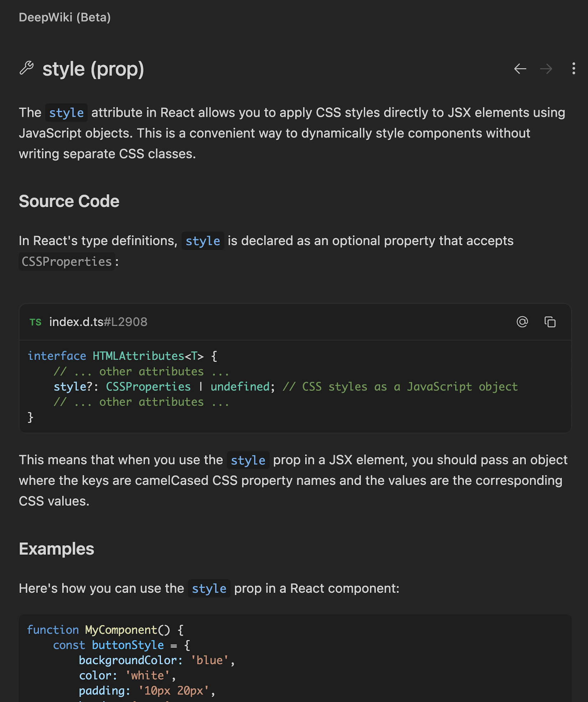Click the MyComponent function name in the example
Viewport: 588px width, 702px height.
click(x=122, y=630)
